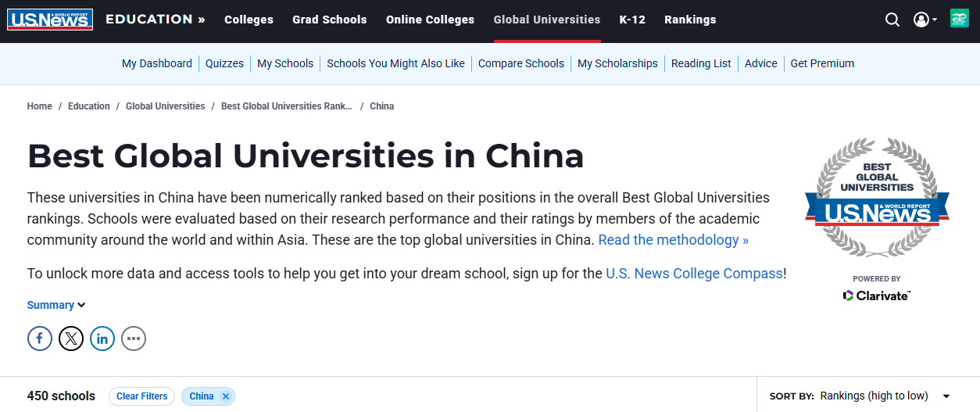Click the Best Global Universities badge
The height and width of the screenshot is (412, 980).
tap(877, 199)
